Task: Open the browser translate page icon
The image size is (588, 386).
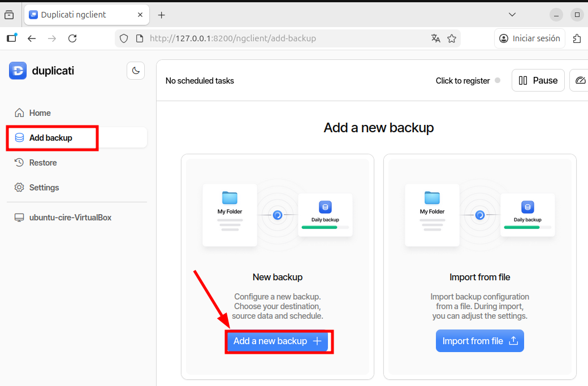Action: [435, 38]
